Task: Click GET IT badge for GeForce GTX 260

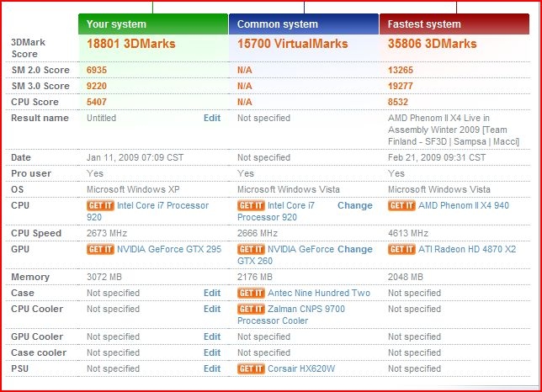Action: point(251,249)
